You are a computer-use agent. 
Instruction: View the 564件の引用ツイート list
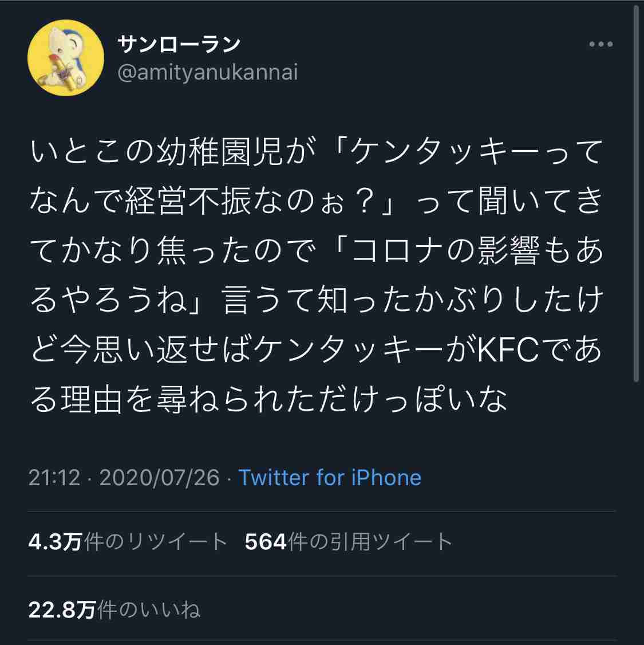tap(349, 542)
